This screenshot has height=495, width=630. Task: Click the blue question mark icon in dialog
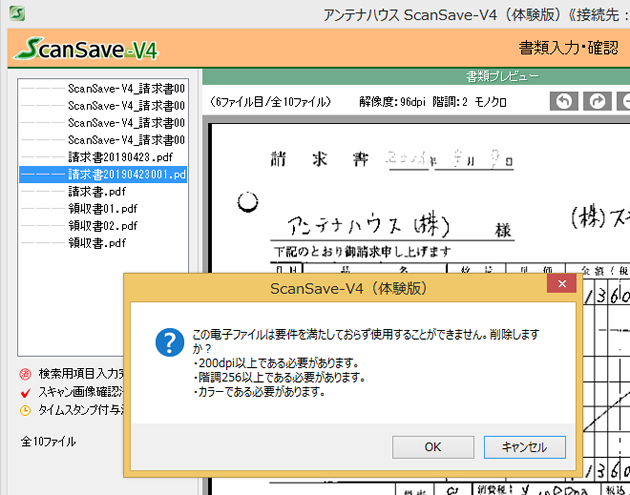pyautogui.click(x=170, y=342)
